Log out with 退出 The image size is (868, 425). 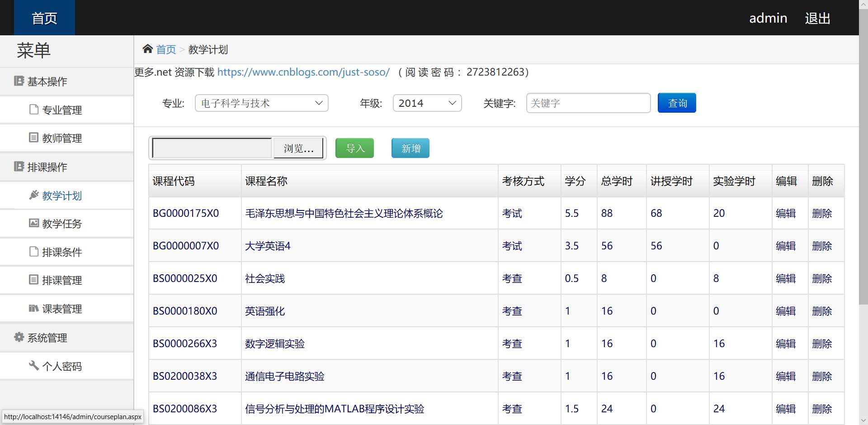click(817, 18)
